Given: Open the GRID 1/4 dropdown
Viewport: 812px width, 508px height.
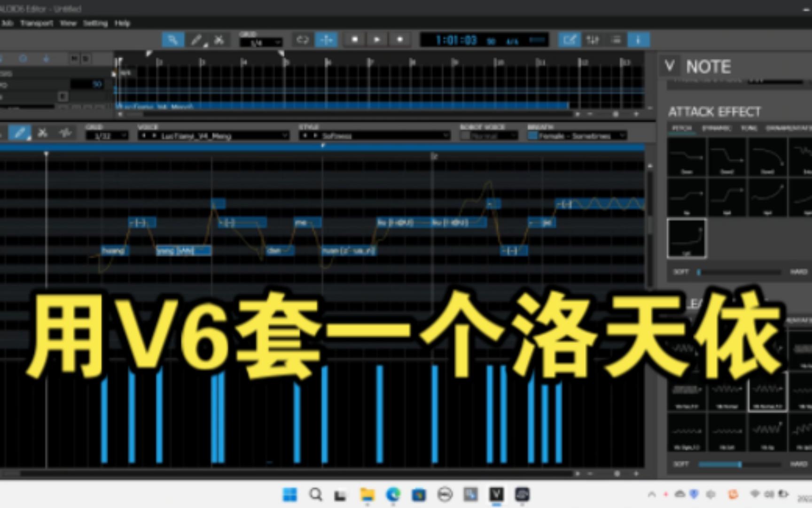Looking at the screenshot, I should pos(260,42).
